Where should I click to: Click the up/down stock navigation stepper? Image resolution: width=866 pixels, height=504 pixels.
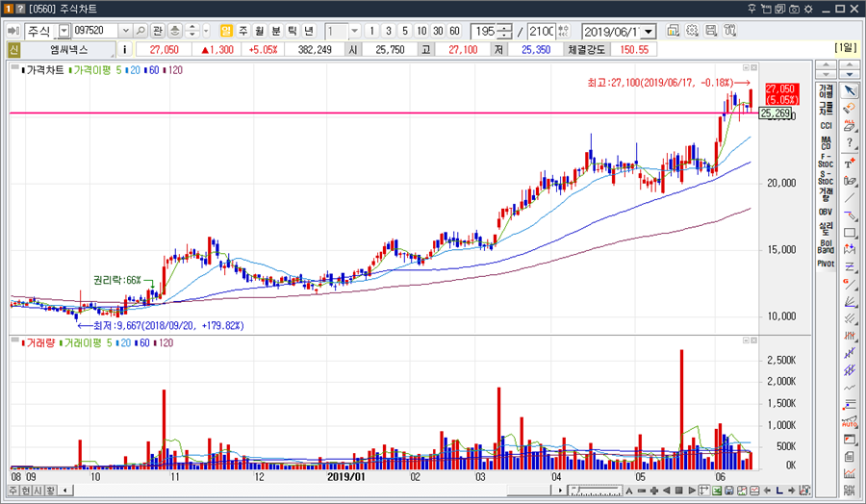click(192, 31)
